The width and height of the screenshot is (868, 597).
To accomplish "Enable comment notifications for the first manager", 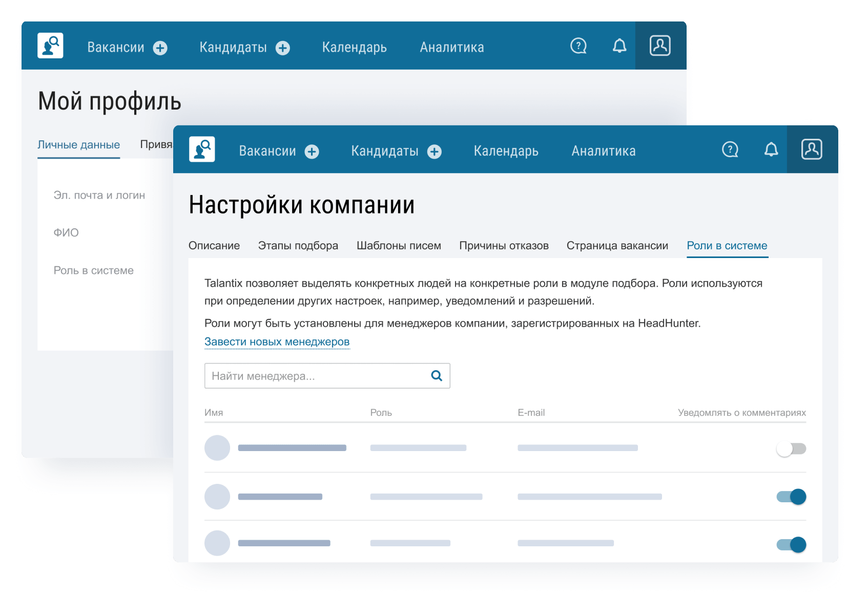I will [791, 448].
